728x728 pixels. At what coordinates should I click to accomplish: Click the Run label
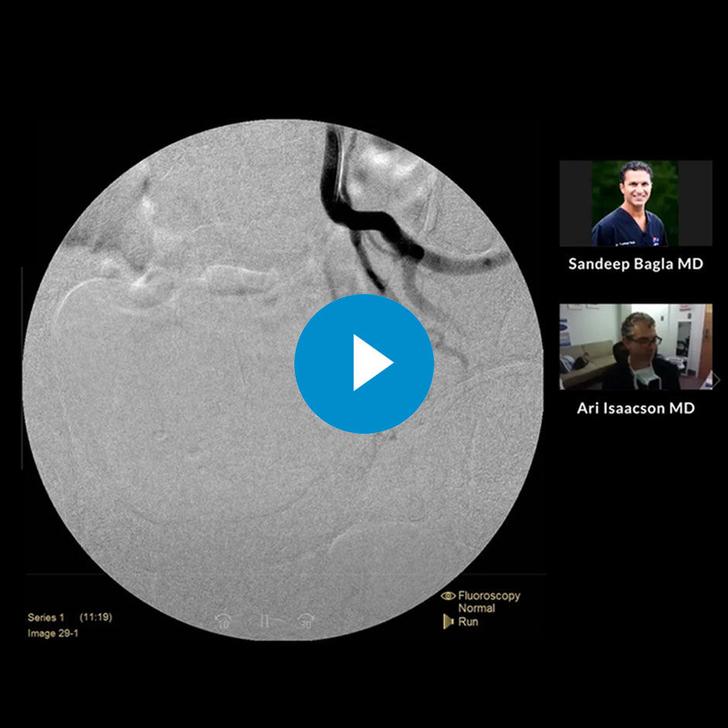(x=468, y=621)
